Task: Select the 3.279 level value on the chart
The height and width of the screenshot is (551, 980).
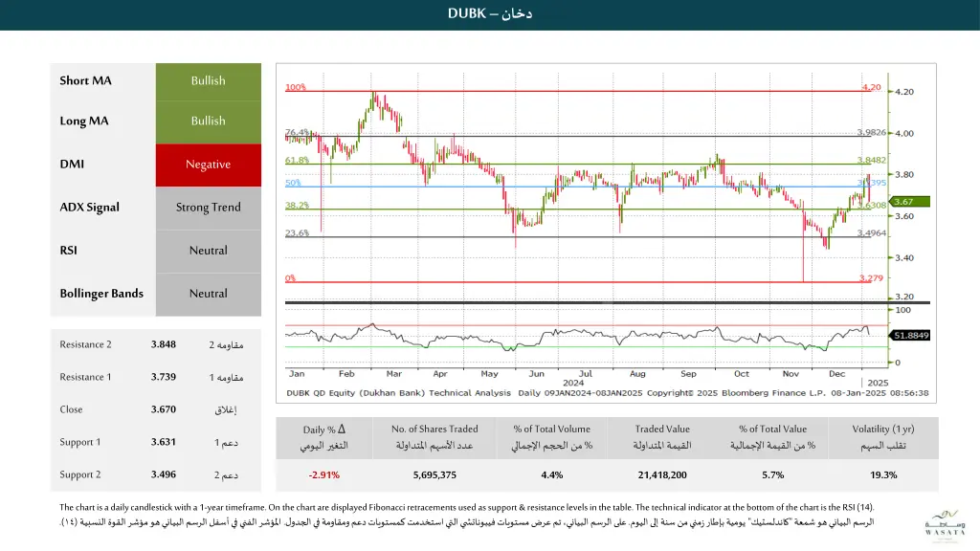Action: 871,278
